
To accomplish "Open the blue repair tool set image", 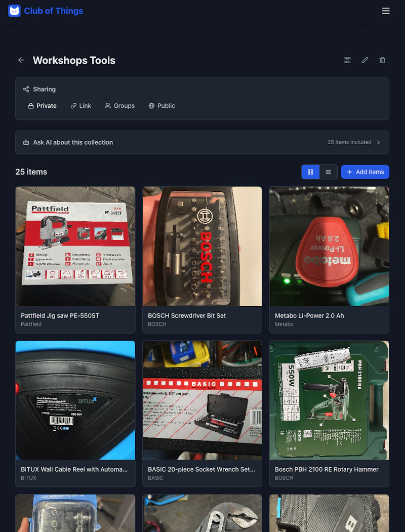I will 75,513.
